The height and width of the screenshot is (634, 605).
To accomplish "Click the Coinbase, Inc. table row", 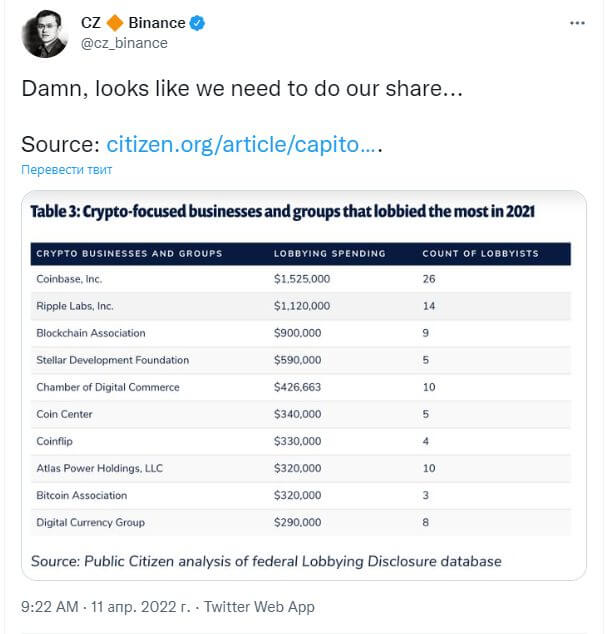I will (301, 279).
